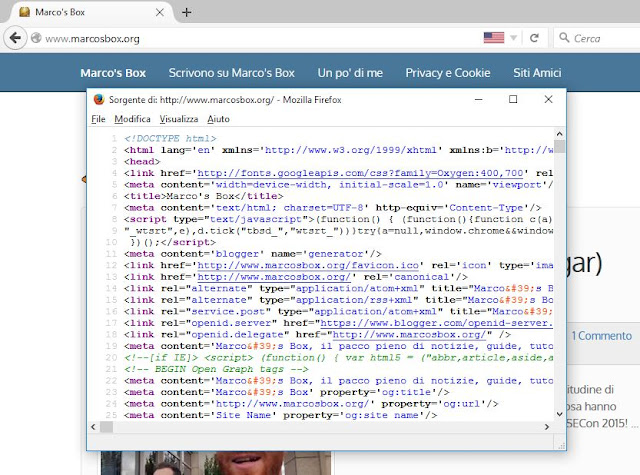The width and height of the screenshot is (640, 475).
Task: Click the favicon.ico URL in source
Action: [x=308, y=265]
